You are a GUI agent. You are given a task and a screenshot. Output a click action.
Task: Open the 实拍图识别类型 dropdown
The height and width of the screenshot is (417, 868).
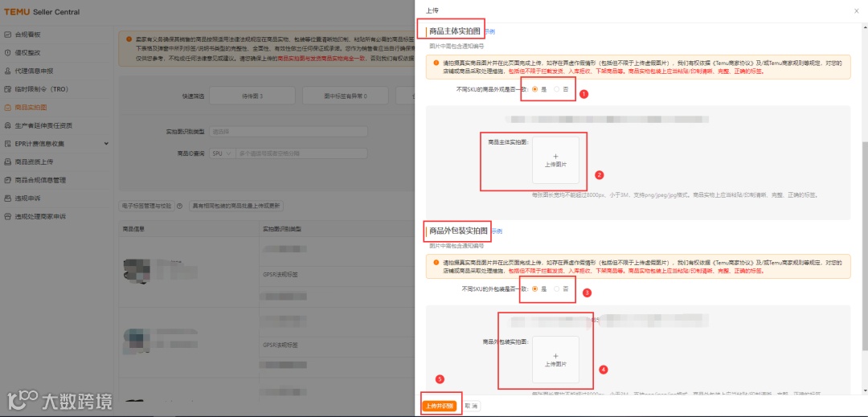pos(289,132)
